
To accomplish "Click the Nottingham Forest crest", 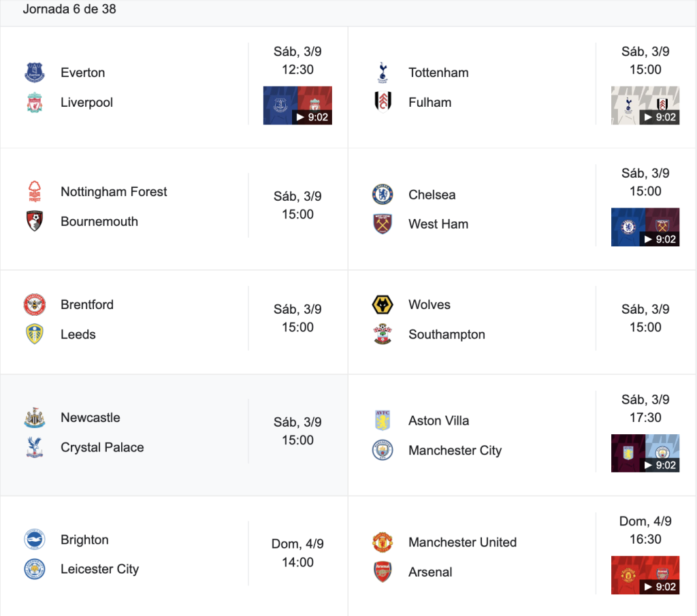I will click(34, 191).
